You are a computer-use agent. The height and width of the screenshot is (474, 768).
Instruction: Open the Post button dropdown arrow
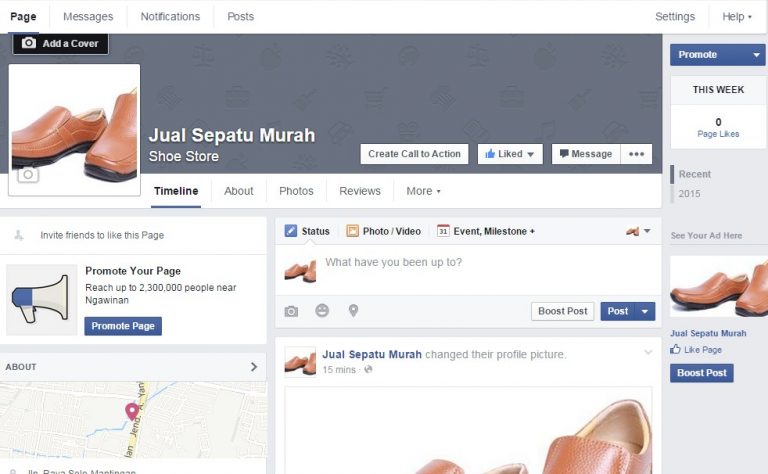click(645, 311)
